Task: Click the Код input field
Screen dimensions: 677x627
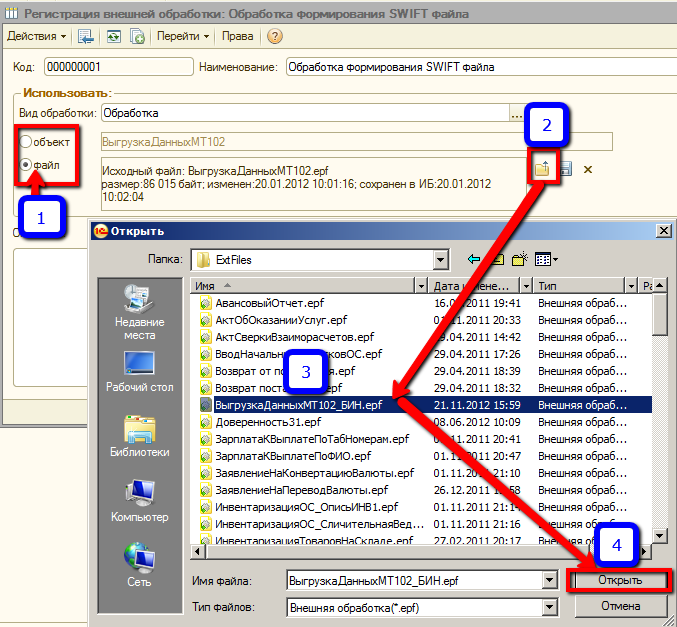Action: [117, 67]
